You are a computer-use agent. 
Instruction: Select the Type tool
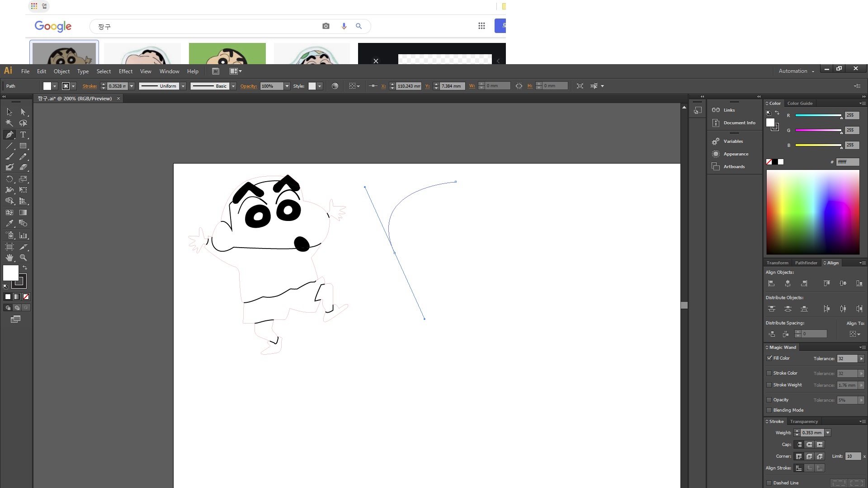(x=23, y=135)
